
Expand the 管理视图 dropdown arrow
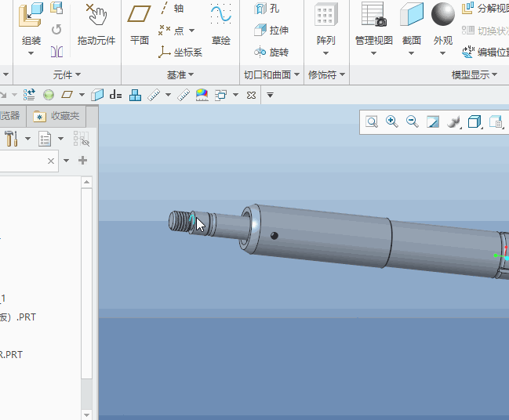[373, 53]
